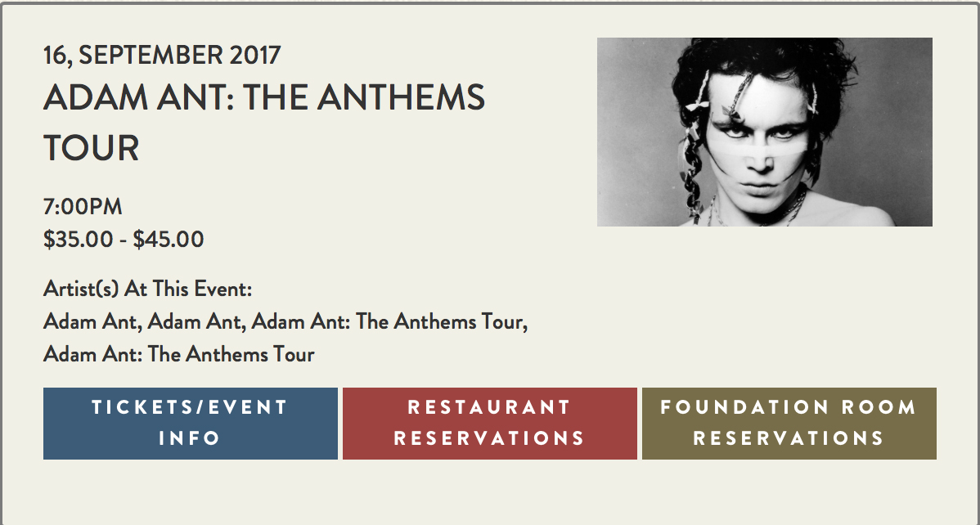This screenshot has height=525, width=980.
Task: Click the Adam Ant black-and-white photo
Action: point(764,132)
